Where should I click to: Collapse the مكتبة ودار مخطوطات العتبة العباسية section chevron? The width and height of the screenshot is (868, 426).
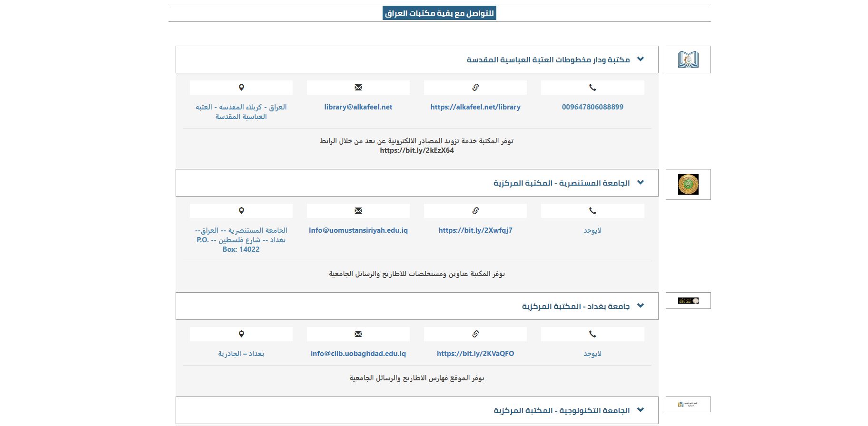641,59
